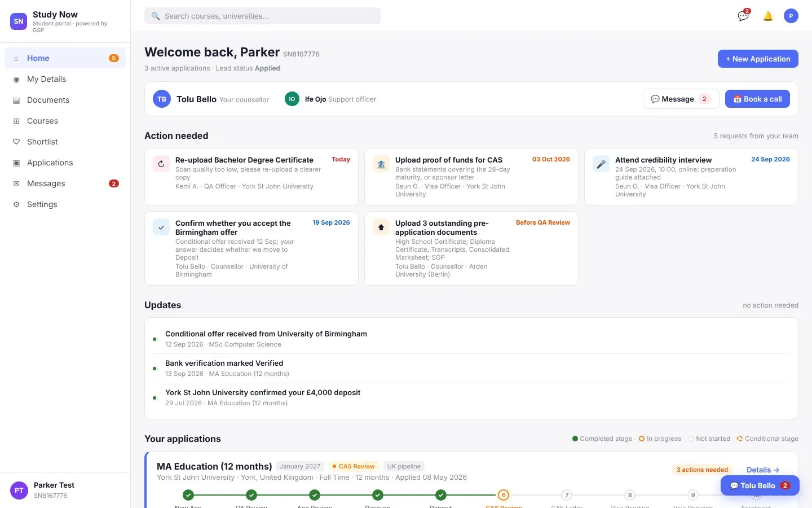Click the 3 actions needed badge
The height and width of the screenshot is (508, 812).
[x=702, y=470]
